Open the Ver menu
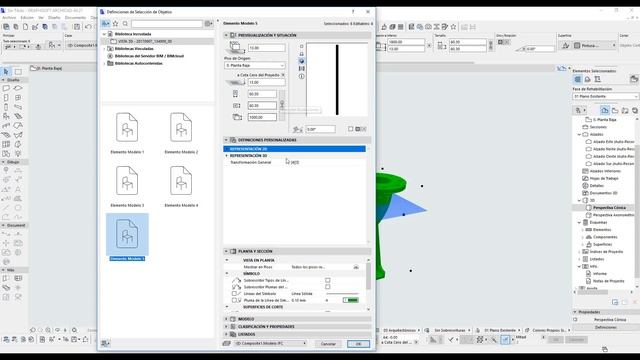640x360 pixels. (x=41, y=18)
